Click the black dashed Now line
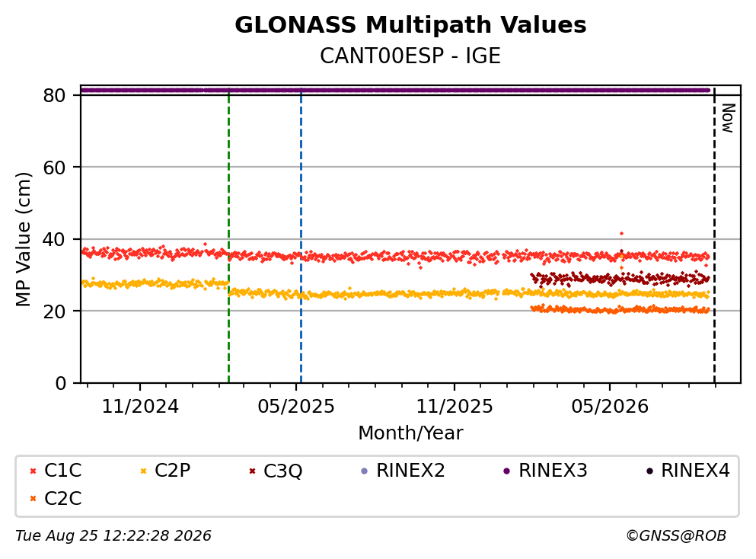756x559 pixels. coord(714,236)
